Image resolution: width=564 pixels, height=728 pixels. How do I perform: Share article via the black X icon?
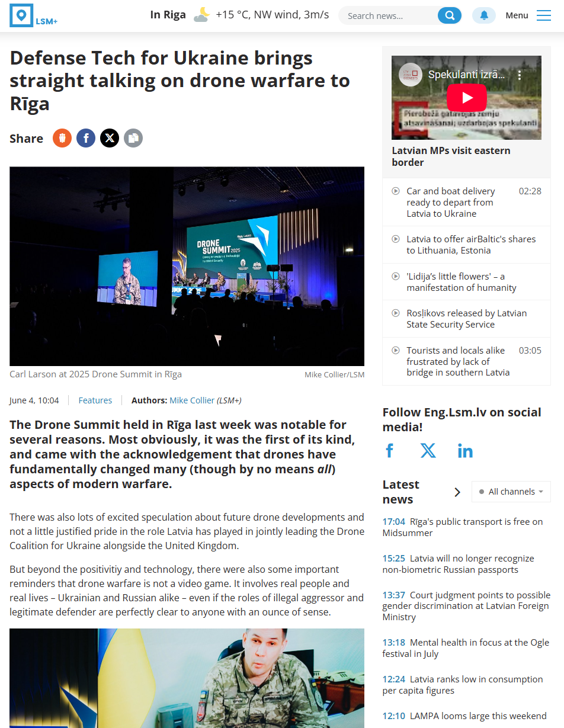[110, 138]
